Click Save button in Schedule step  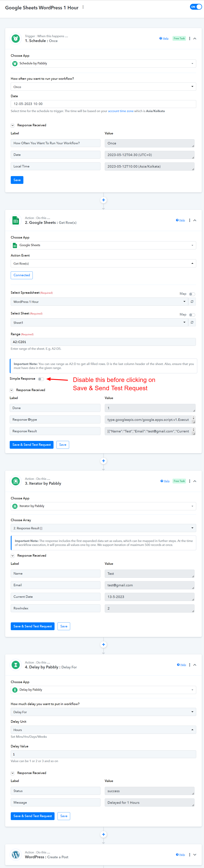(17, 180)
